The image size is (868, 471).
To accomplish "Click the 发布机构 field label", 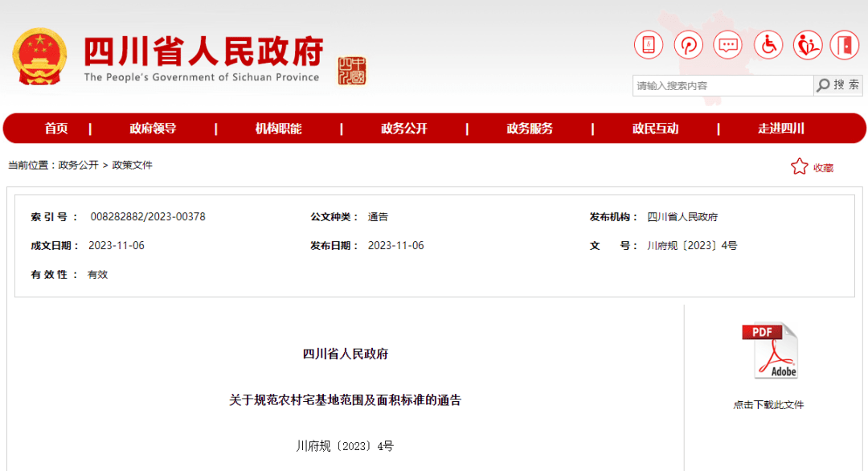I will click(x=614, y=217).
